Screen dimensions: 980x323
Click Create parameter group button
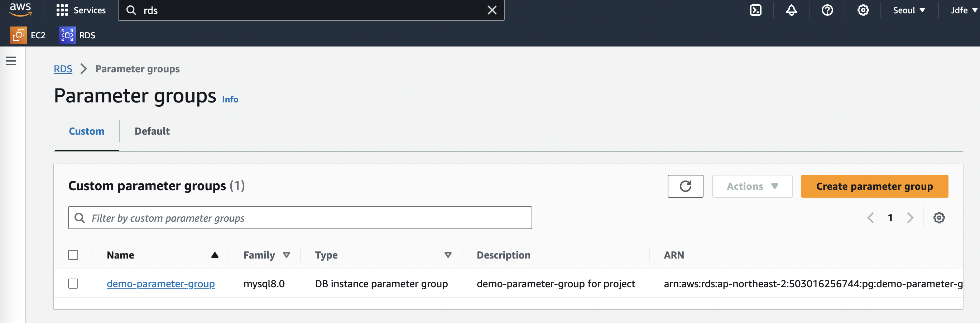click(874, 186)
